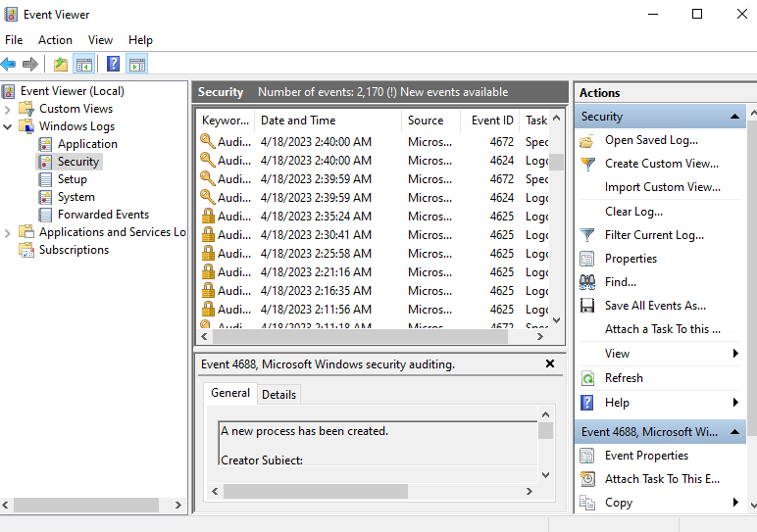Image resolution: width=757 pixels, height=532 pixels.
Task: Collapse the Windows Logs tree node
Action: coord(7,126)
